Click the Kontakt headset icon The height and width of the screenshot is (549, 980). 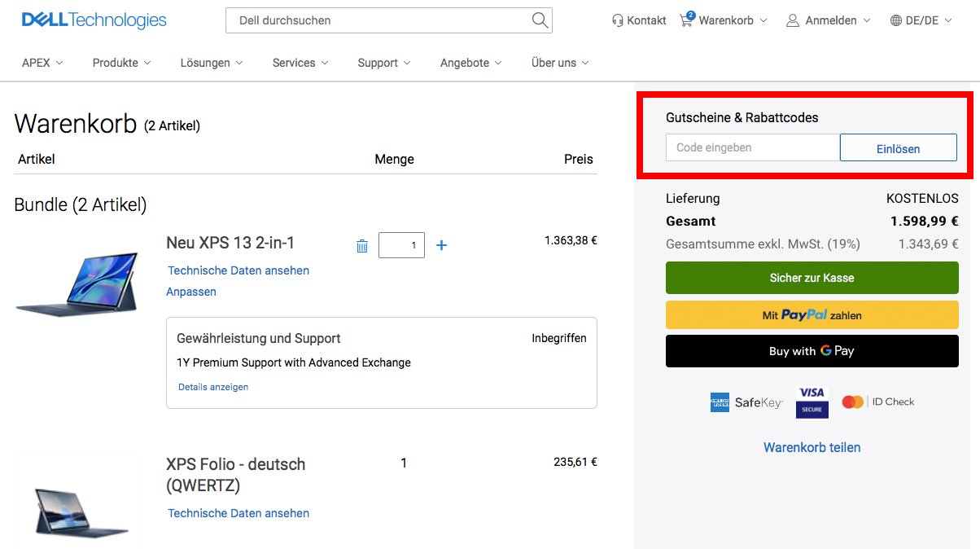click(x=616, y=20)
